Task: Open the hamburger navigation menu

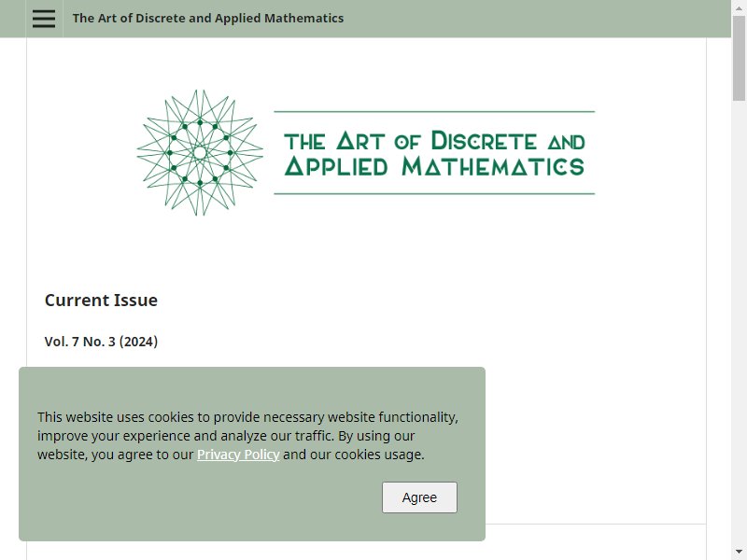Action: (44, 19)
